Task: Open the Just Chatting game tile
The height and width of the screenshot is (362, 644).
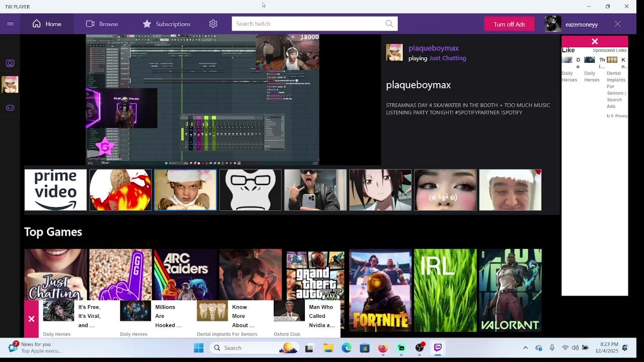Action: pos(55,274)
